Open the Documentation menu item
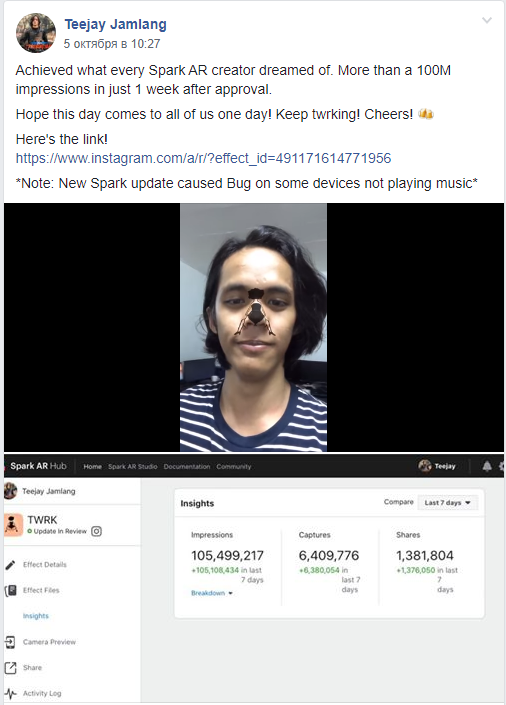The width and height of the screenshot is (506, 705). point(187,467)
